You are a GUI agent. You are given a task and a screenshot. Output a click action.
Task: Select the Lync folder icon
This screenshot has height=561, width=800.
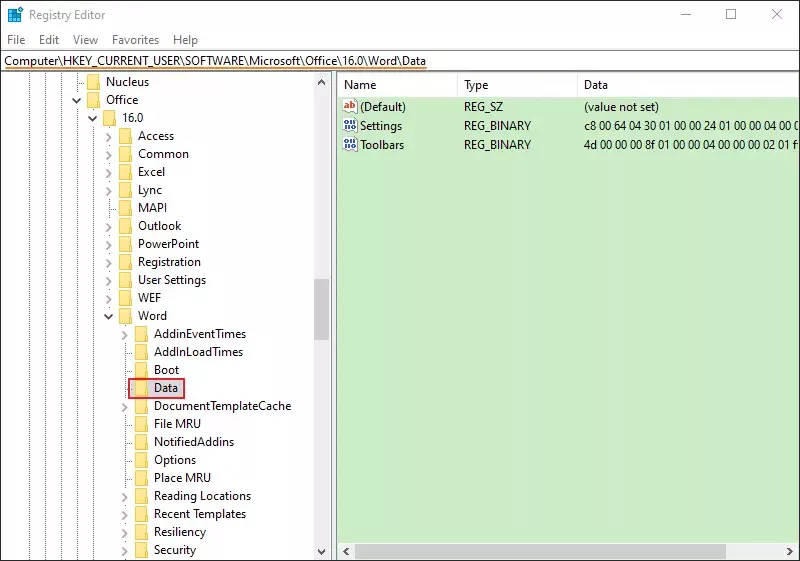[x=125, y=190]
